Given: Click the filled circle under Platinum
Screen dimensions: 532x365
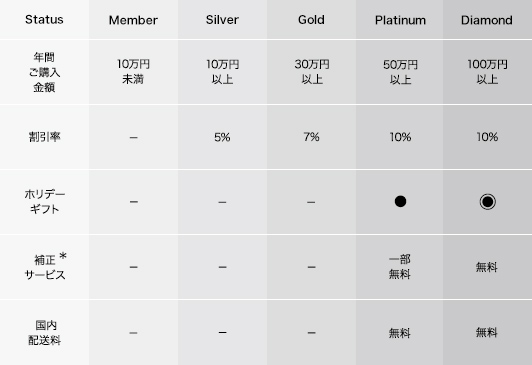Looking at the screenshot, I should click(x=400, y=201).
